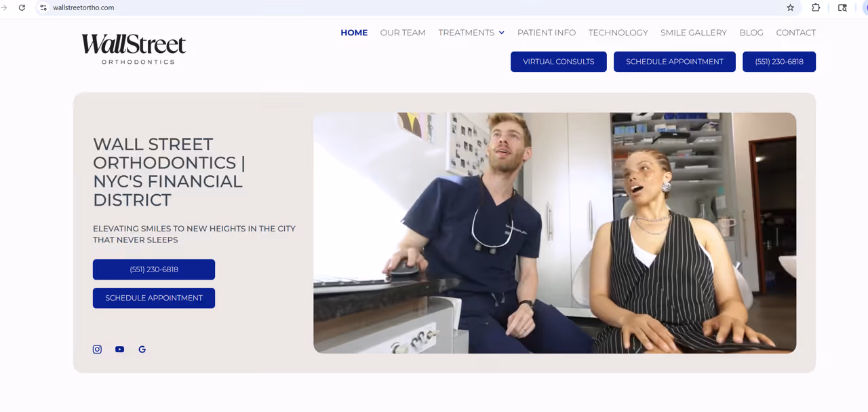Bookmark the page via the star icon
868x412 pixels.
pyautogui.click(x=790, y=7)
